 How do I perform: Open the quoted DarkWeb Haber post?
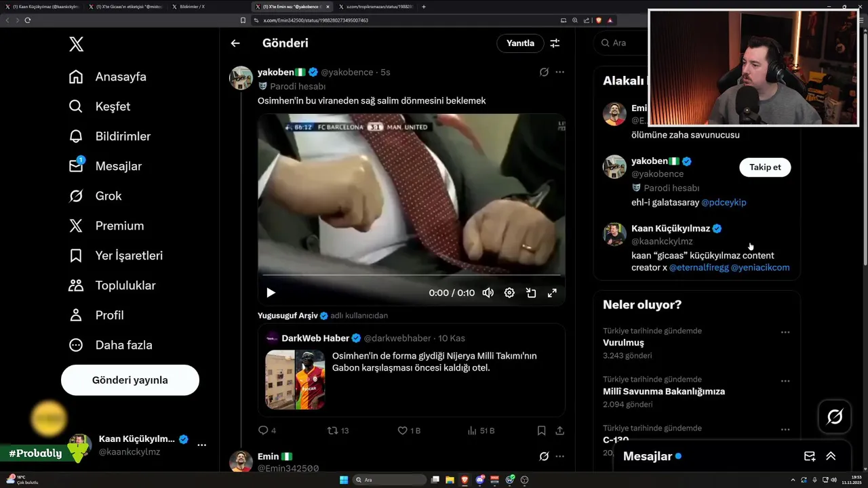coord(412,370)
